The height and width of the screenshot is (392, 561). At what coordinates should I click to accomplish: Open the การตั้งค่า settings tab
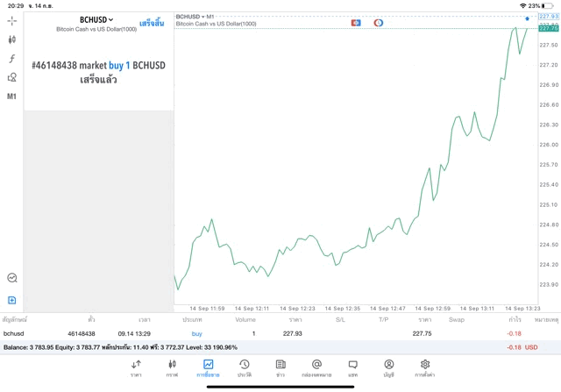pos(424,368)
